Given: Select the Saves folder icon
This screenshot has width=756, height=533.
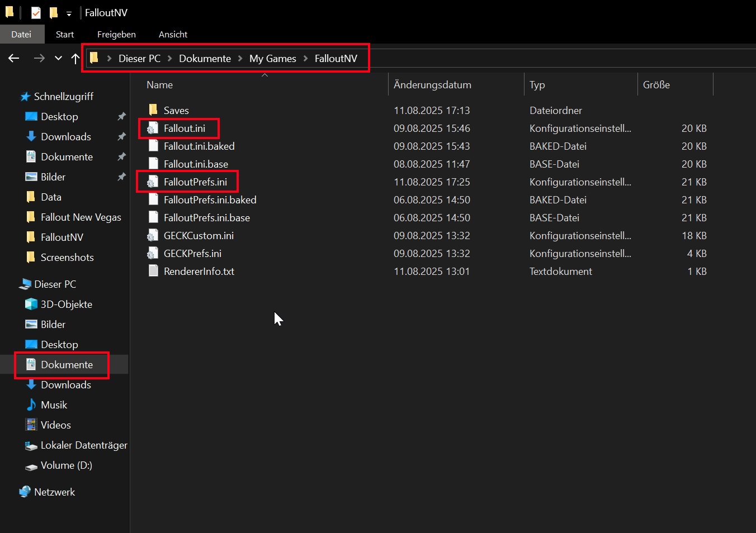Looking at the screenshot, I should click(x=153, y=110).
